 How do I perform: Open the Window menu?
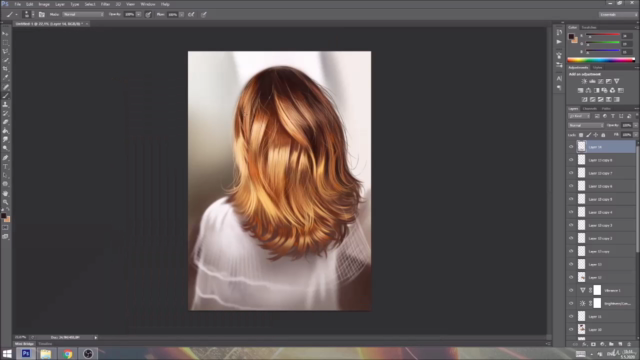tap(148, 4)
